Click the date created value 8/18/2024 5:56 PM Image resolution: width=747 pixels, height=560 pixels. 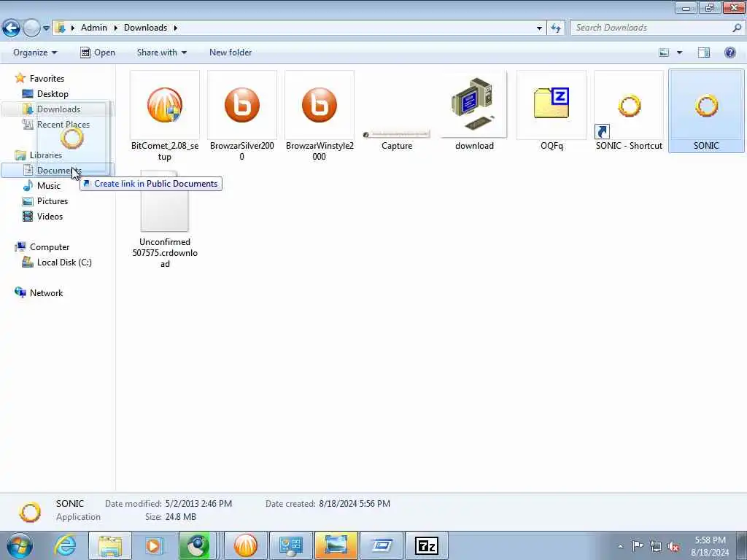pos(355,503)
